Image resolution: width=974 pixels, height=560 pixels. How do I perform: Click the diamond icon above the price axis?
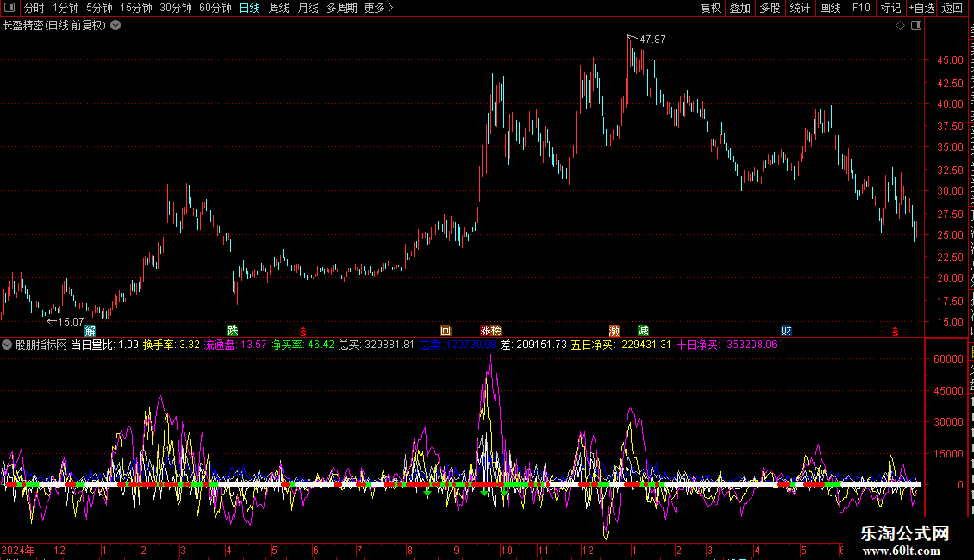tap(900, 26)
